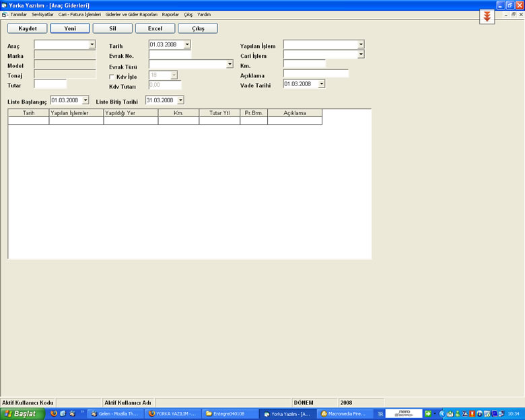
Task: Switch to YORKA YAZILIM Firefox taskbar item
Action: [173, 414]
